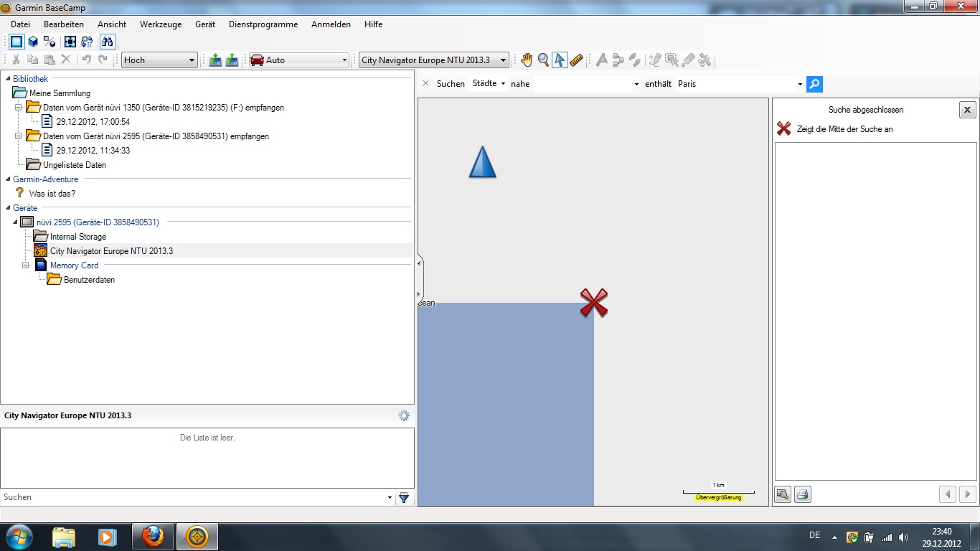This screenshot has height=551, width=980.
Task: Switch to the 3D map view icon
Action: point(32,42)
